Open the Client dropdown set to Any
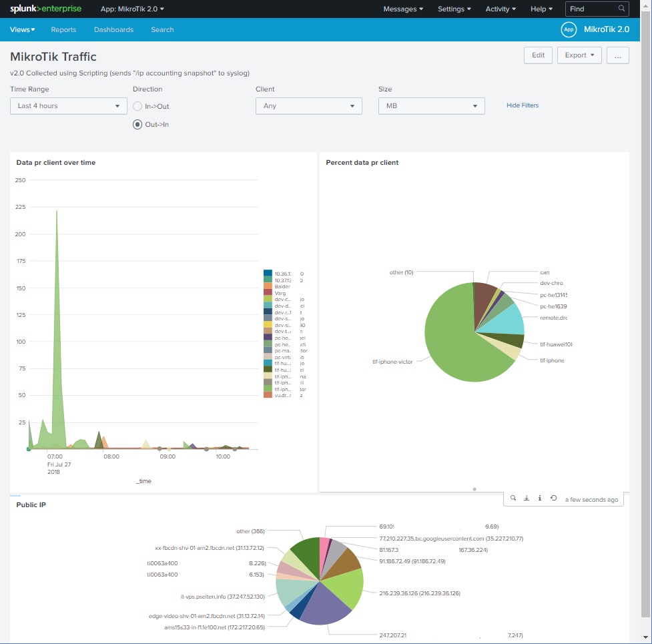Image resolution: width=652 pixels, height=644 pixels. click(308, 106)
